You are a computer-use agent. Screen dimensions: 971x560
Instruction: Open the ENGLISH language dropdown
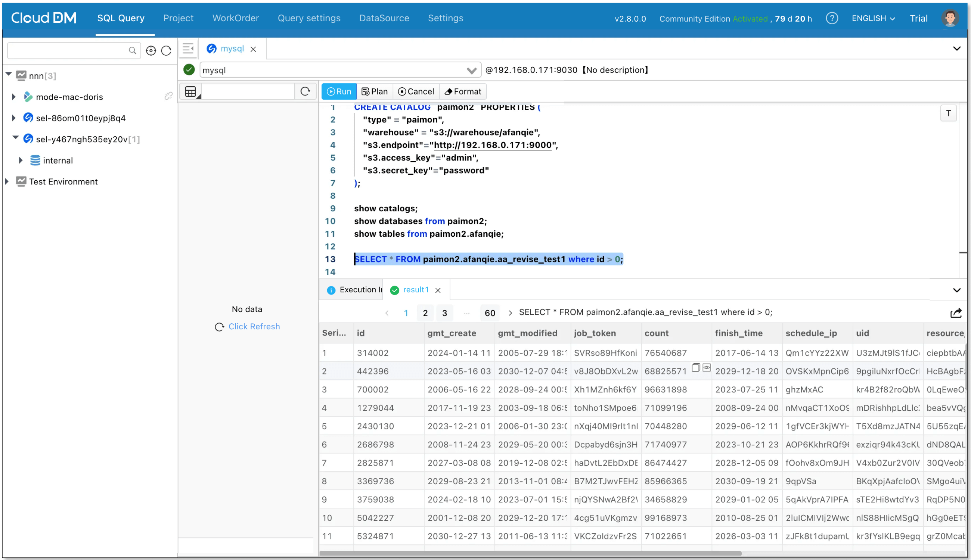point(873,18)
